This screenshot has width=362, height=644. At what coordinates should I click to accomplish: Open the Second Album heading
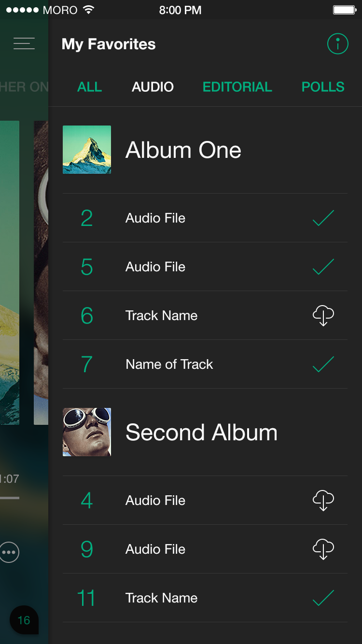point(202,433)
